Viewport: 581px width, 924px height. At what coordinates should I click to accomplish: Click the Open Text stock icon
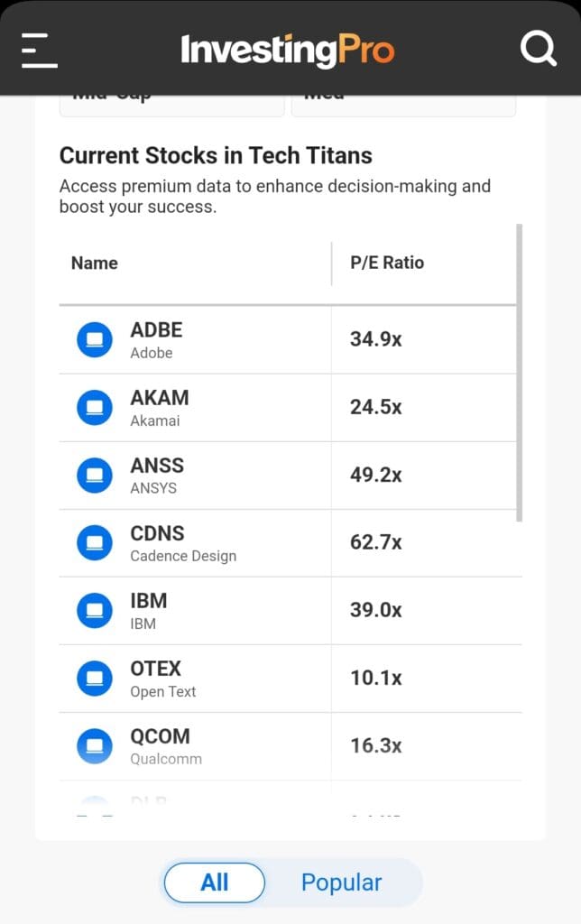click(95, 678)
